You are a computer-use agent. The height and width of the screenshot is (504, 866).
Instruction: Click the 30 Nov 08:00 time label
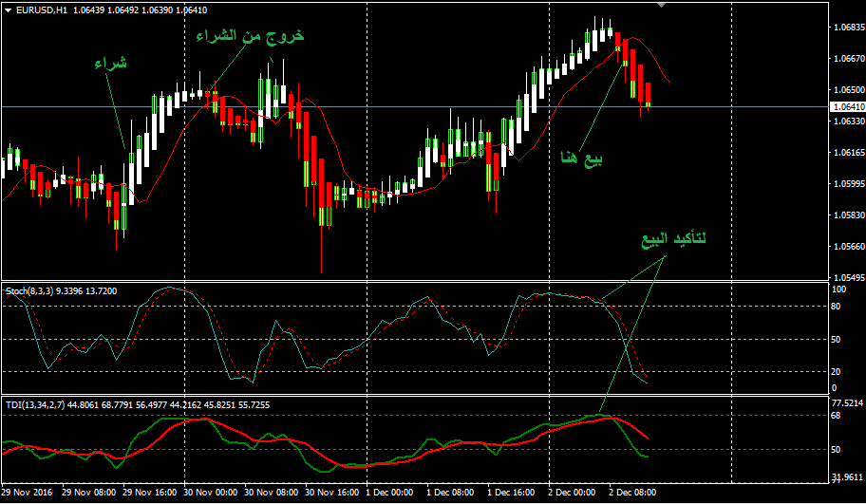(x=272, y=492)
